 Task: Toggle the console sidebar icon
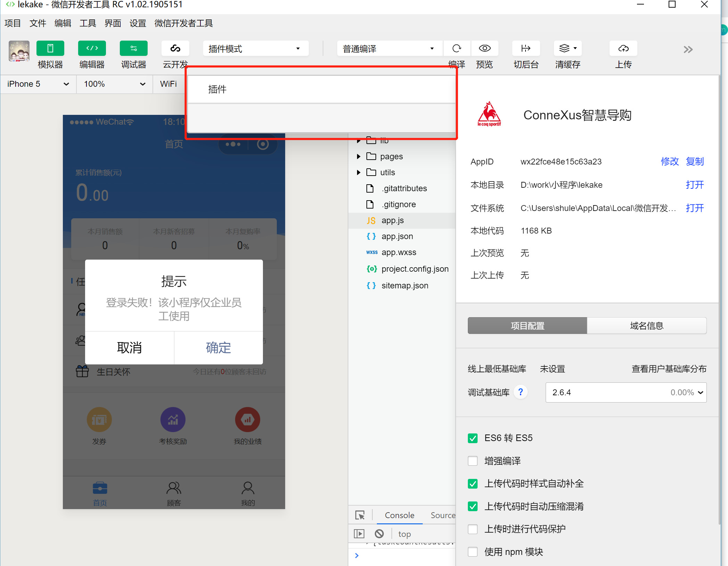359,533
